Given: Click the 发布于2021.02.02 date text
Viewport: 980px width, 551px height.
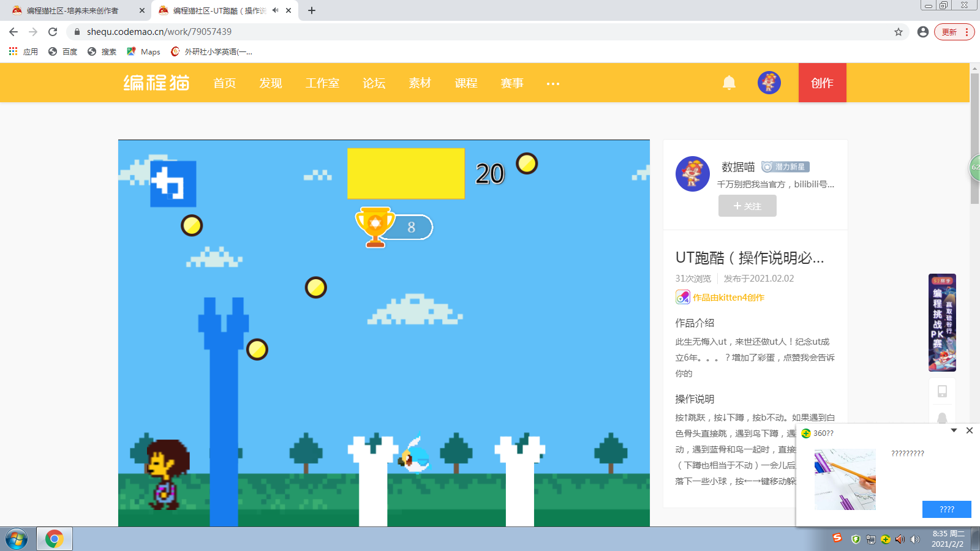Looking at the screenshot, I should (x=759, y=279).
